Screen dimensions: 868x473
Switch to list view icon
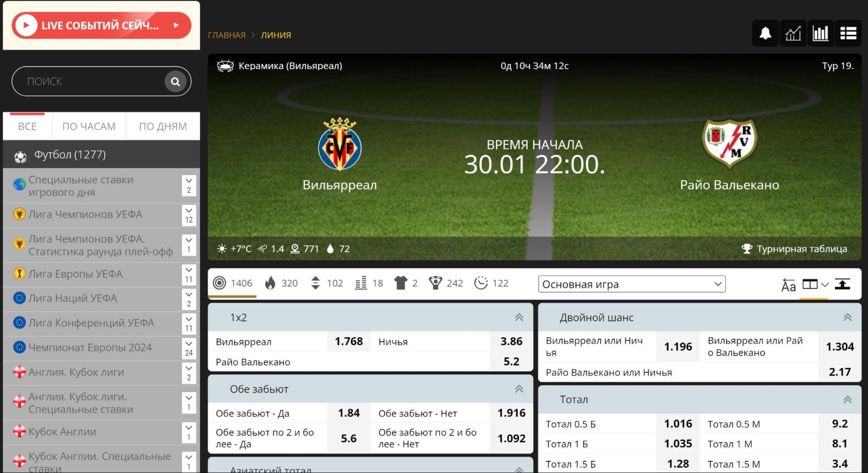pyautogui.click(x=848, y=33)
